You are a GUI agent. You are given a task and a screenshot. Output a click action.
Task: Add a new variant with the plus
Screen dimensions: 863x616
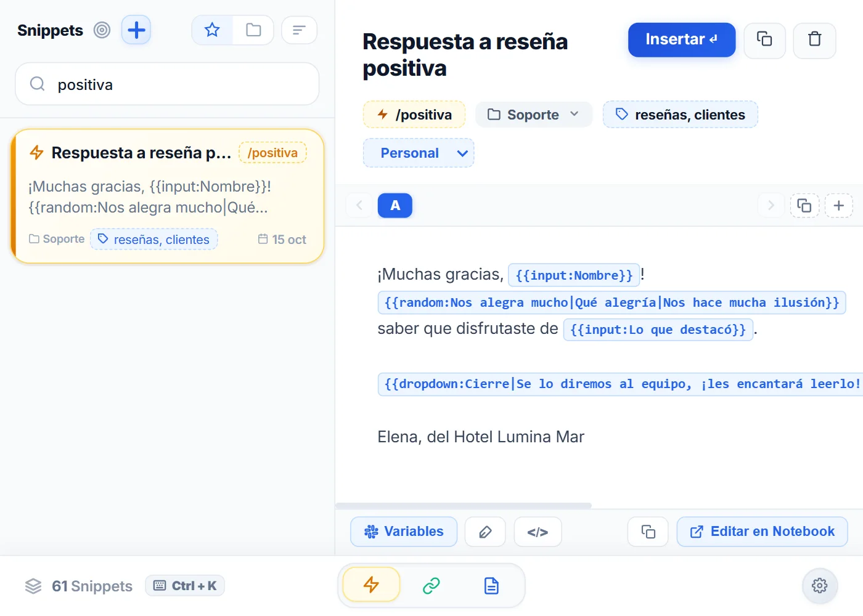[838, 205]
